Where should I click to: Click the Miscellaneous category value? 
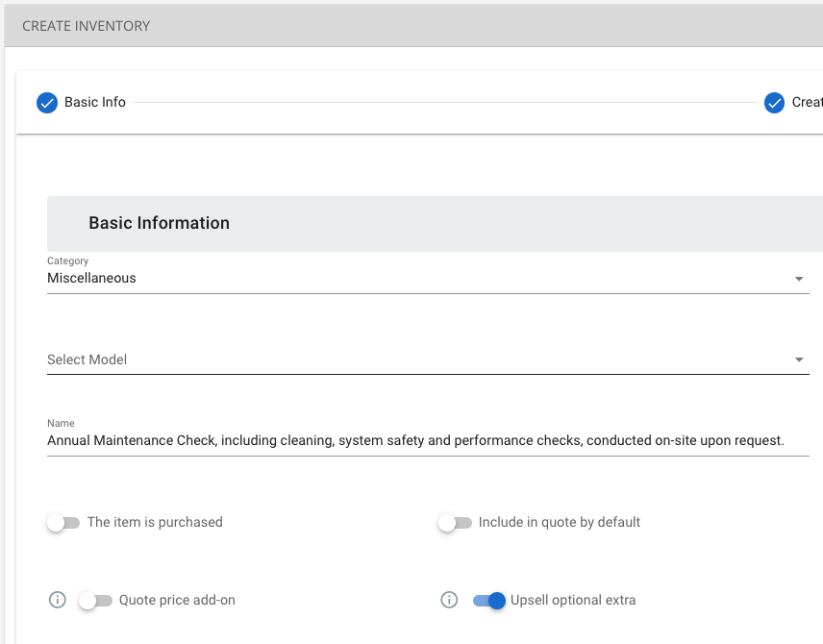91,278
